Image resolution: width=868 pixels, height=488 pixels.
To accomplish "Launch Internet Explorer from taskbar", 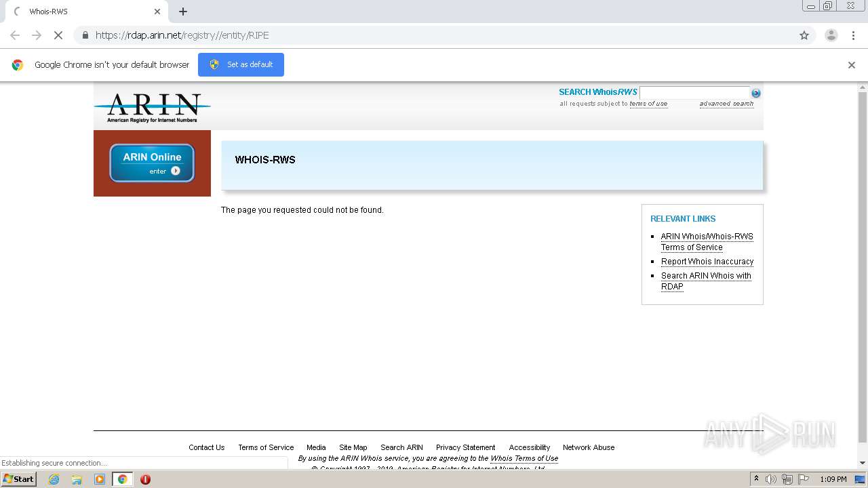I will 54,479.
